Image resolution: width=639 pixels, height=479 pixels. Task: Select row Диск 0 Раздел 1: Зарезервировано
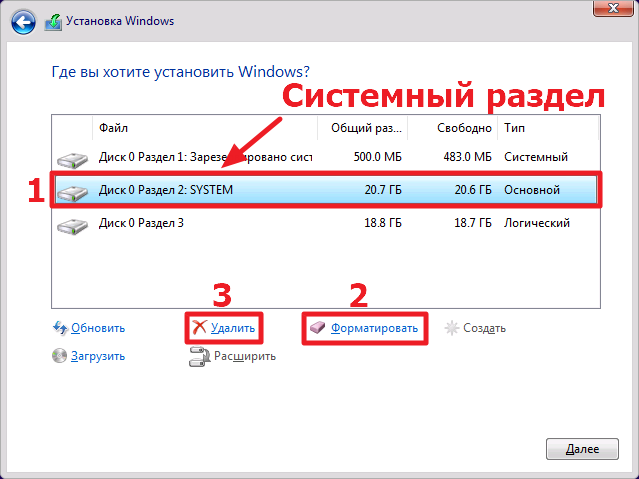click(x=326, y=157)
